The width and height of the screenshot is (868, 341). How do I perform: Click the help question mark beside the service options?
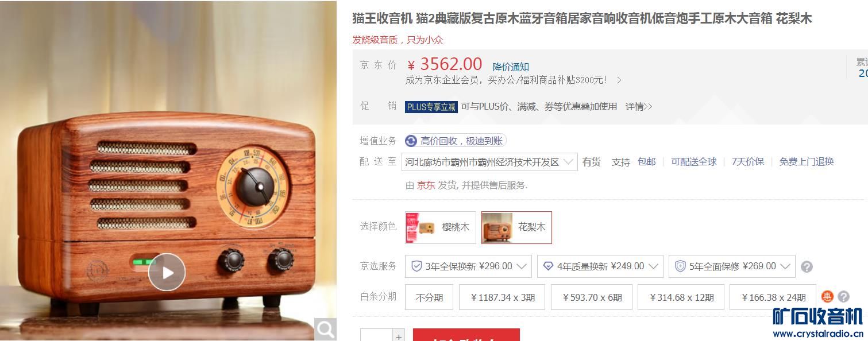pyautogui.click(x=807, y=266)
